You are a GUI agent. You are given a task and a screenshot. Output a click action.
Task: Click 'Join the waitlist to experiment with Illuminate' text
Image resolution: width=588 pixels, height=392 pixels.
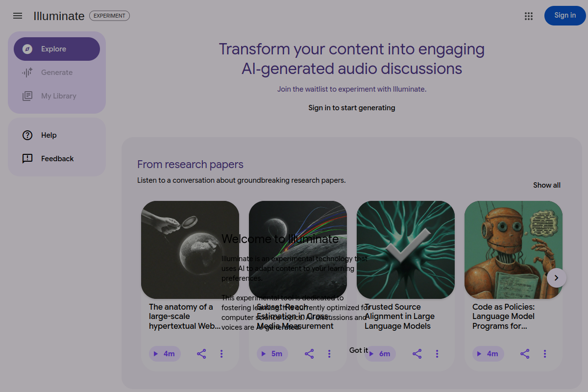[352, 89]
